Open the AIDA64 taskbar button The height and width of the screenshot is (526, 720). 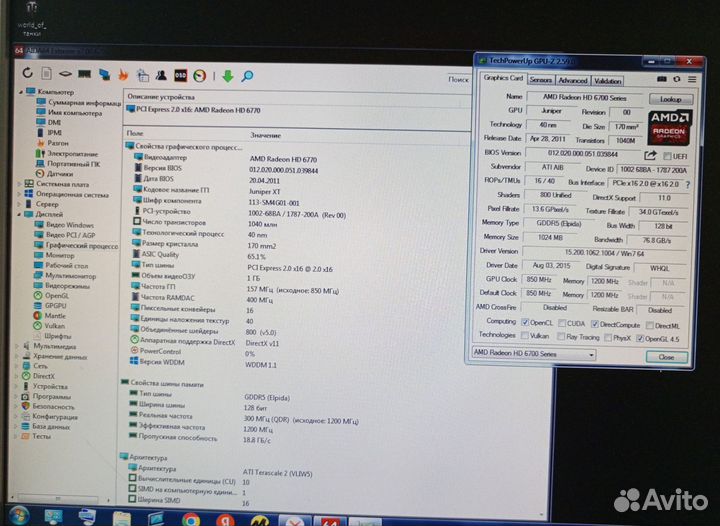(x=330, y=521)
